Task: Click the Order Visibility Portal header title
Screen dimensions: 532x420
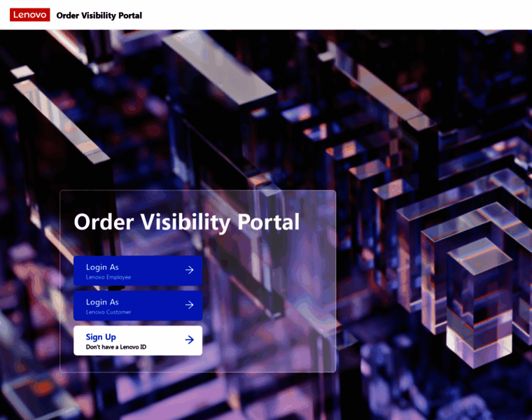Action: click(99, 15)
